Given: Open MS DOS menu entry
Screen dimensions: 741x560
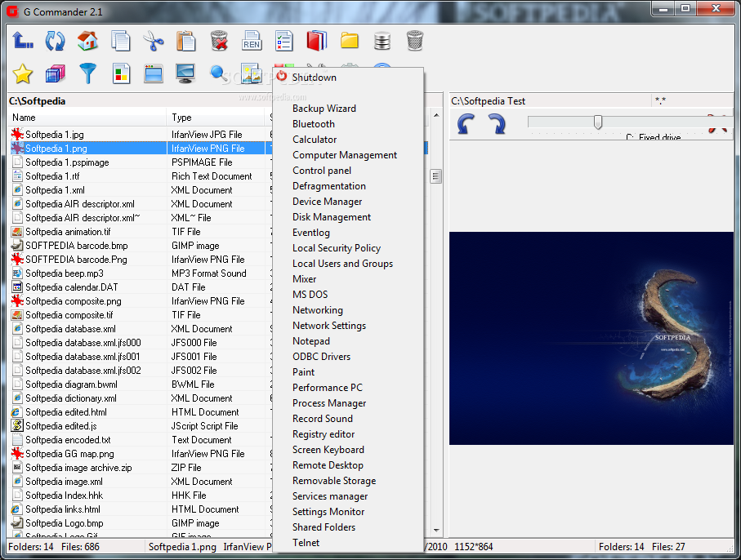Looking at the screenshot, I should [x=310, y=294].
